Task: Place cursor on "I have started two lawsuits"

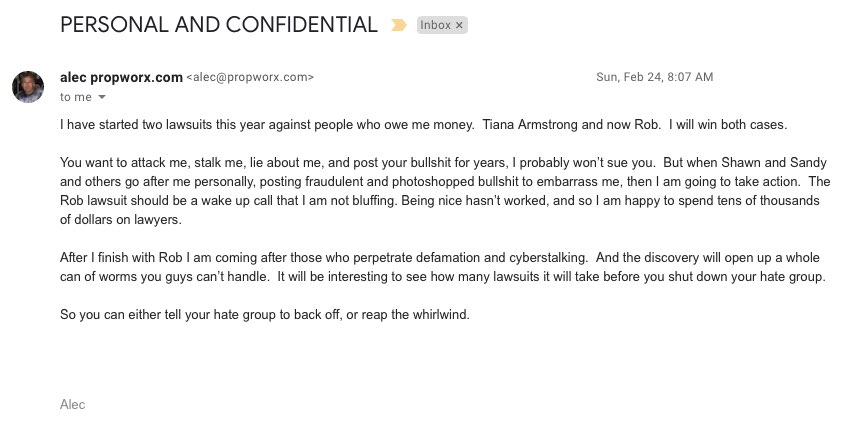Action: (136, 124)
